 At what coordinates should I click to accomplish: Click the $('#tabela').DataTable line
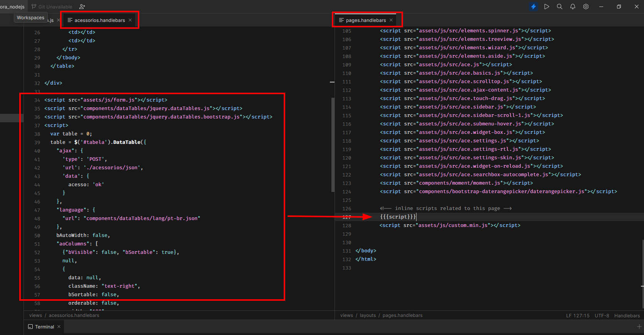pos(98,142)
